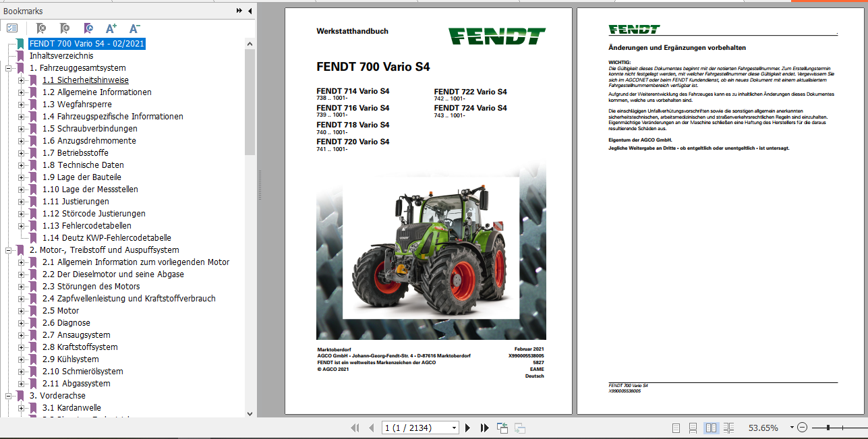Screen dimensions: 868x439
Task: Select 2.10 Schmierölsystem bookmark
Action: [82, 372]
